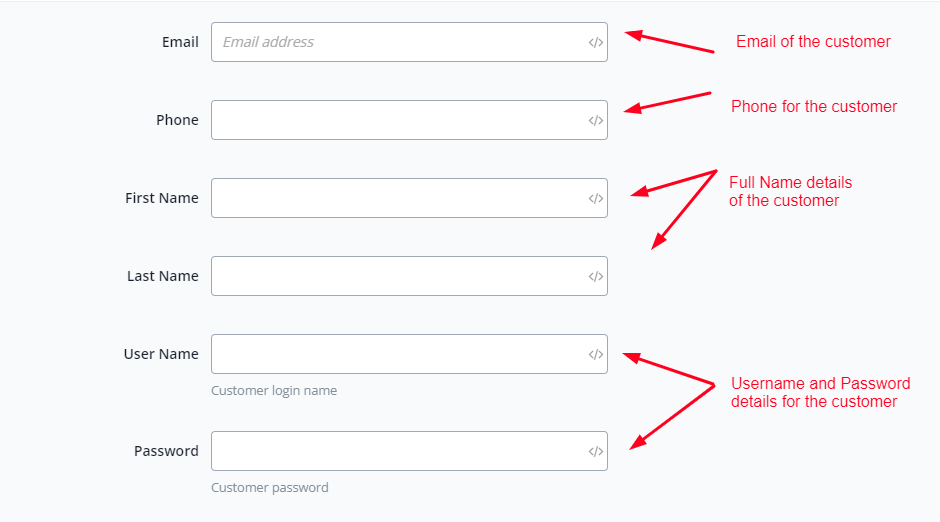
Task: Click inside the Phone input box
Action: point(398,120)
